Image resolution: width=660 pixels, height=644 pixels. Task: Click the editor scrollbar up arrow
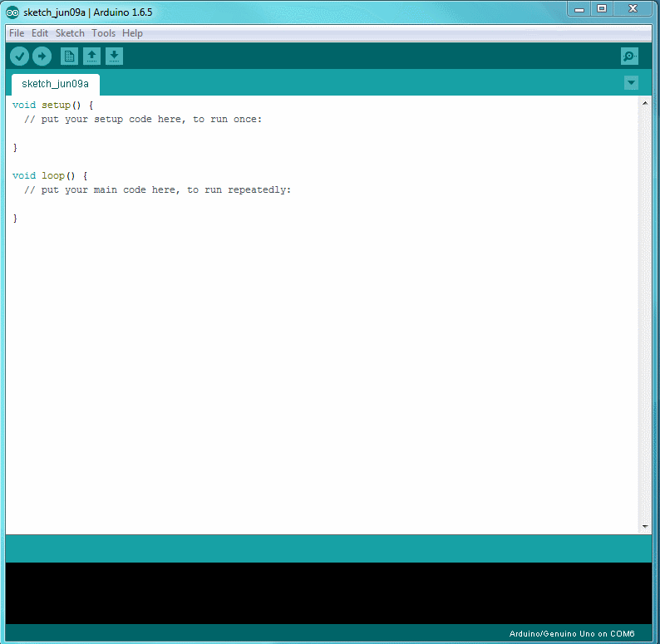(645, 103)
